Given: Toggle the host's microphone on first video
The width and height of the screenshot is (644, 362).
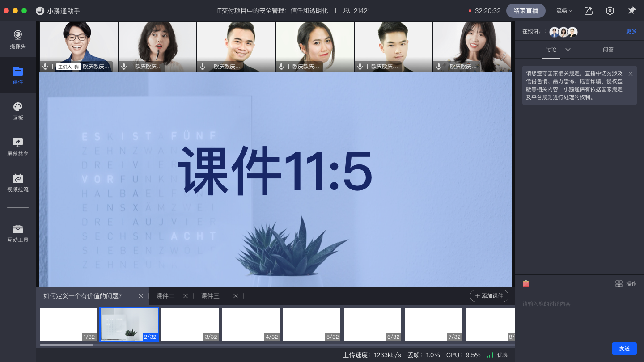Looking at the screenshot, I should (45, 67).
